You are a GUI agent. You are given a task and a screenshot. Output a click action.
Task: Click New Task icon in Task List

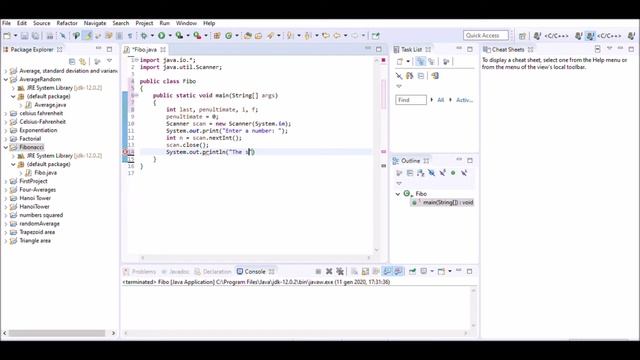tap(400, 62)
